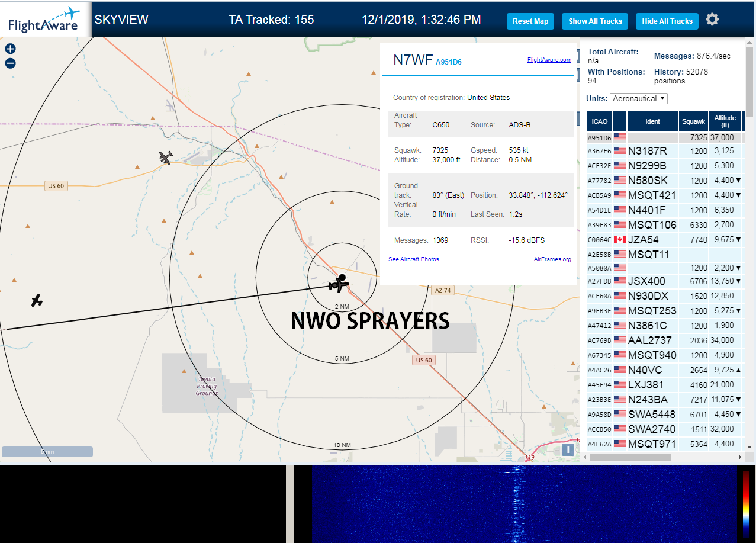
Task: Click the scroll-down arrow of sidebar scrollbar
Action: coord(749,447)
